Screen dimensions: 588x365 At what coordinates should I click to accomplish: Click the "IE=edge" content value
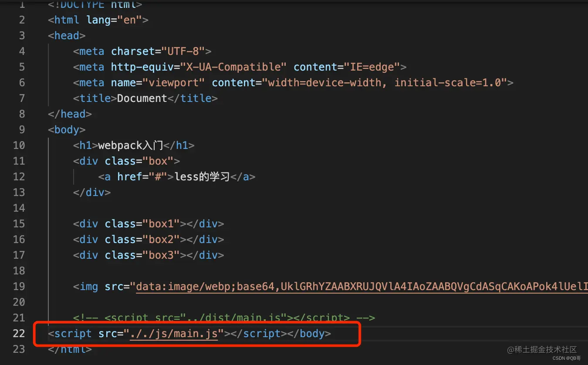pos(375,67)
